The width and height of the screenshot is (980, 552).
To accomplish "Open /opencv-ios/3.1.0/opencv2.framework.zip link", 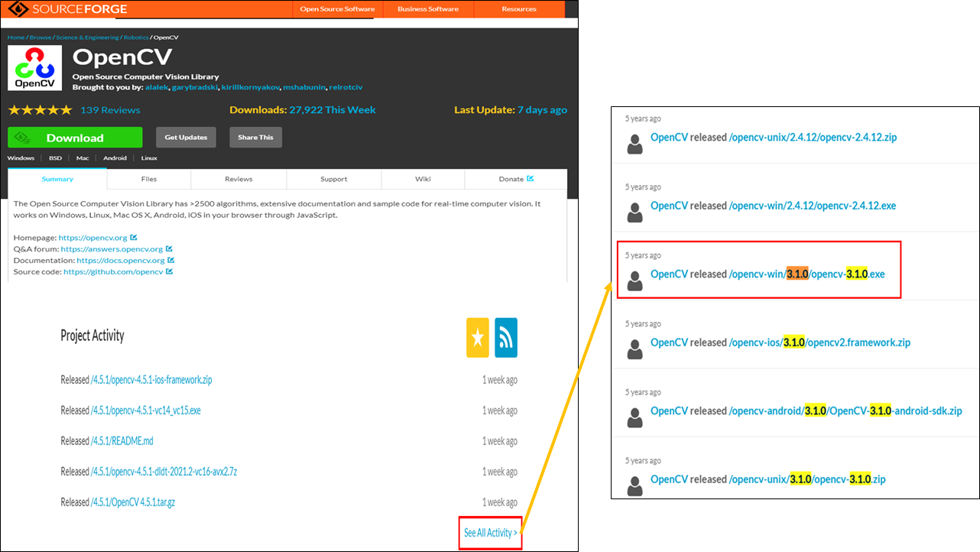I will (x=820, y=343).
